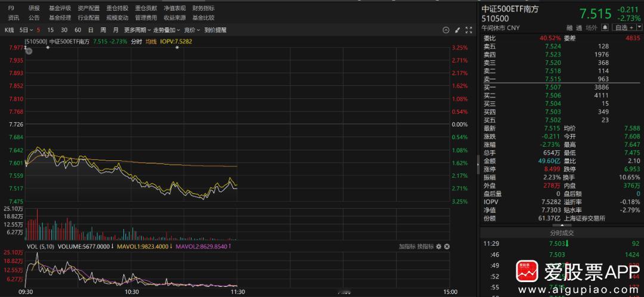Open the 资产配置 menu item
Viewport: 644px width, 297px height.
pos(89,8)
